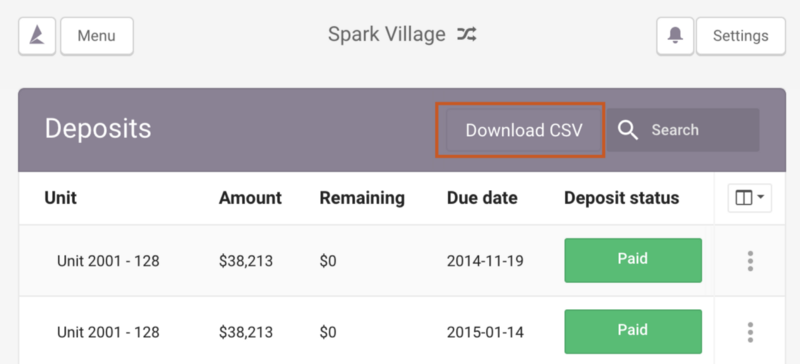Screen dimensions: 800x364
Task: Sort by the Unit column header
Action: tap(60, 198)
